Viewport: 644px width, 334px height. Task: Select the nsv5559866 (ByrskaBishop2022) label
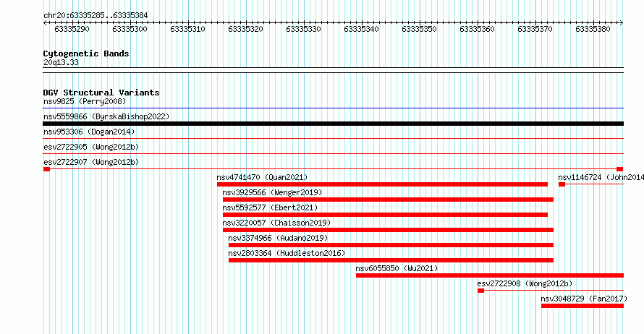(x=106, y=116)
